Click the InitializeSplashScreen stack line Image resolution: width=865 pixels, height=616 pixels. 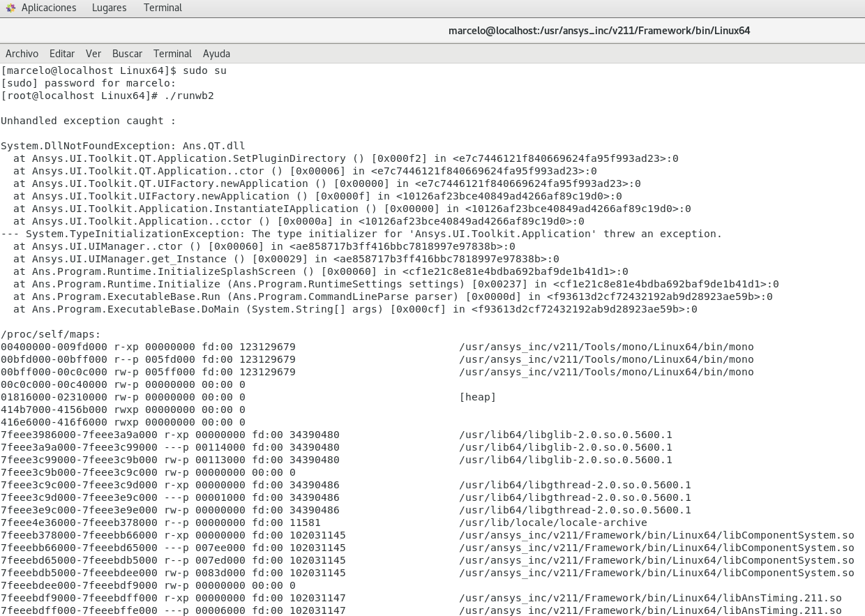coord(321,271)
